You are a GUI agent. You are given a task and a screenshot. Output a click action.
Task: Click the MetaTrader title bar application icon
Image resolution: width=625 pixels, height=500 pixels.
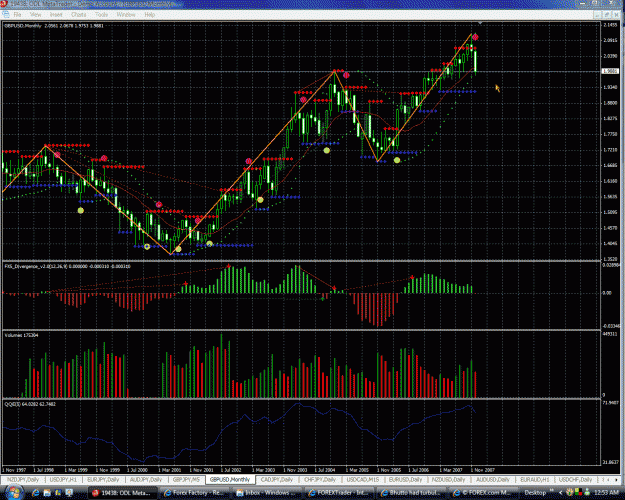pyautogui.click(x=4, y=4)
